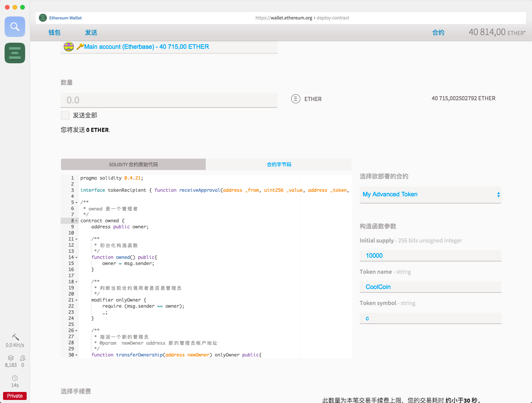Edit the Token name field showing CoolCoin
Screen dimensions: 532x403
(x=431, y=287)
